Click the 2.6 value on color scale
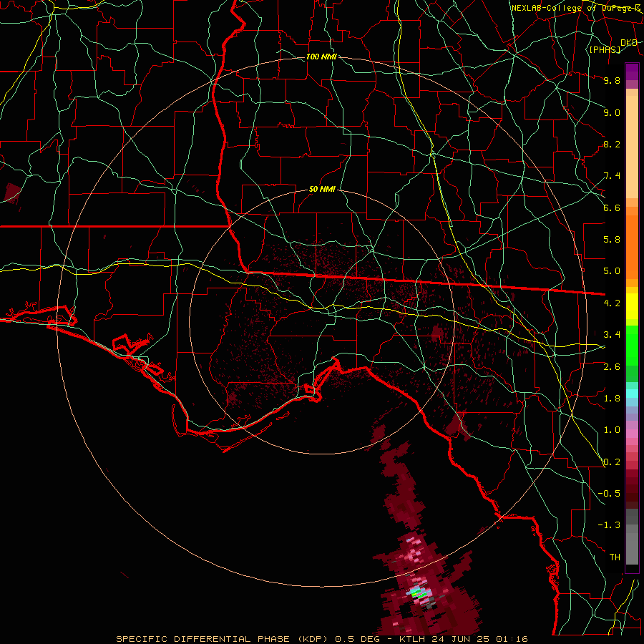This screenshot has width=644, height=644. (x=612, y=367)
